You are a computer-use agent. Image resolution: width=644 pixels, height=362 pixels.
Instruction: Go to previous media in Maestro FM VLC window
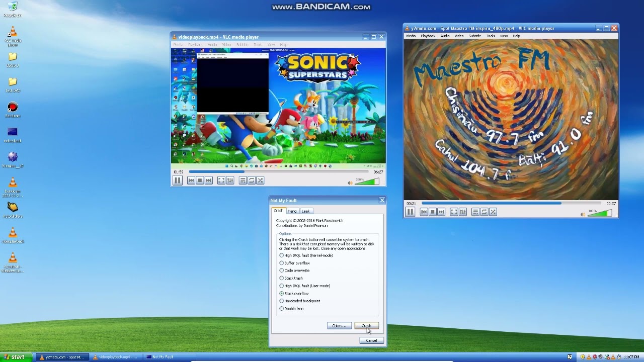(424, 212)
